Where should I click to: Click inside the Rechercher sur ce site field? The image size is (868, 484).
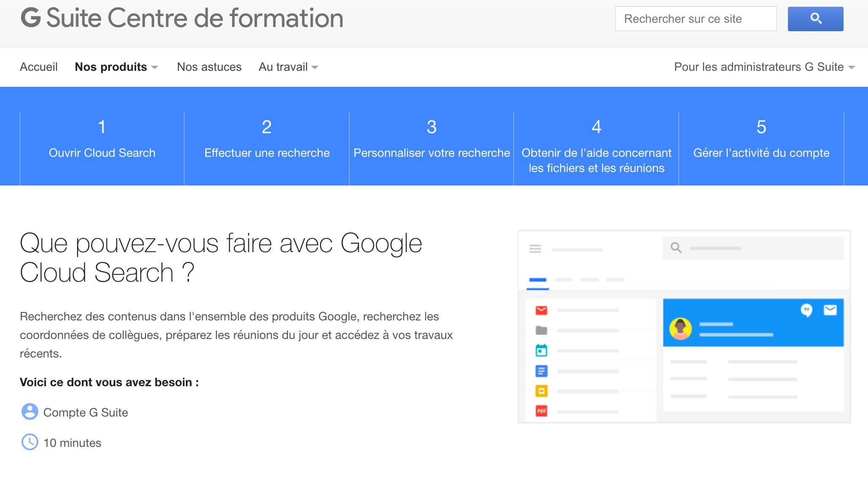(x=696, y=19)
